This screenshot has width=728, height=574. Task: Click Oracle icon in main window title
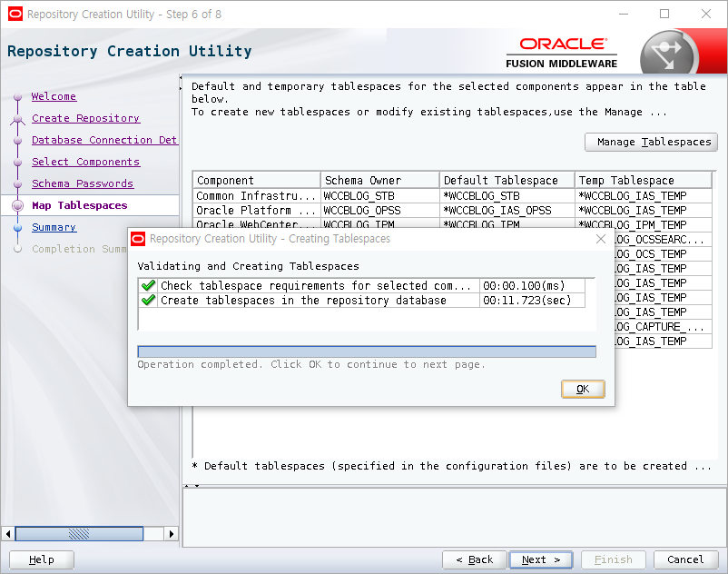pyautogui.click(x=15, y=14)
